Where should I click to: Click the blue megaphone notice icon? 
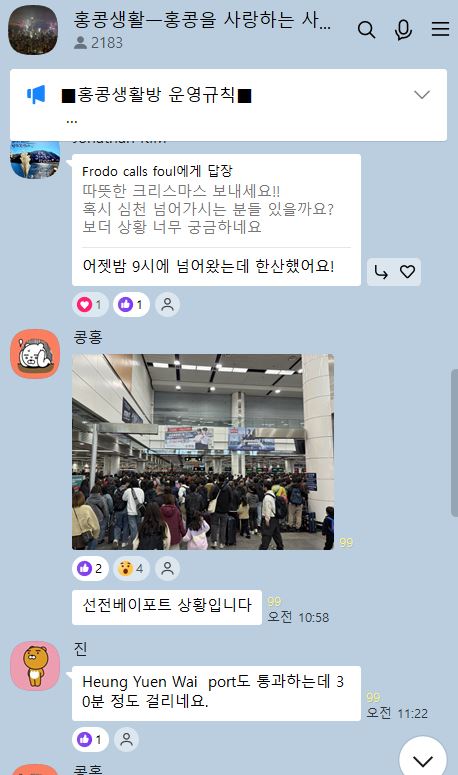click(36, 94)
